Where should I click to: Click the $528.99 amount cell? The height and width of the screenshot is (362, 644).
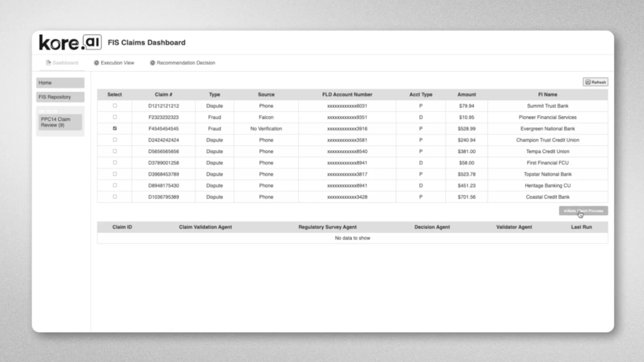(x=466, y=129)
